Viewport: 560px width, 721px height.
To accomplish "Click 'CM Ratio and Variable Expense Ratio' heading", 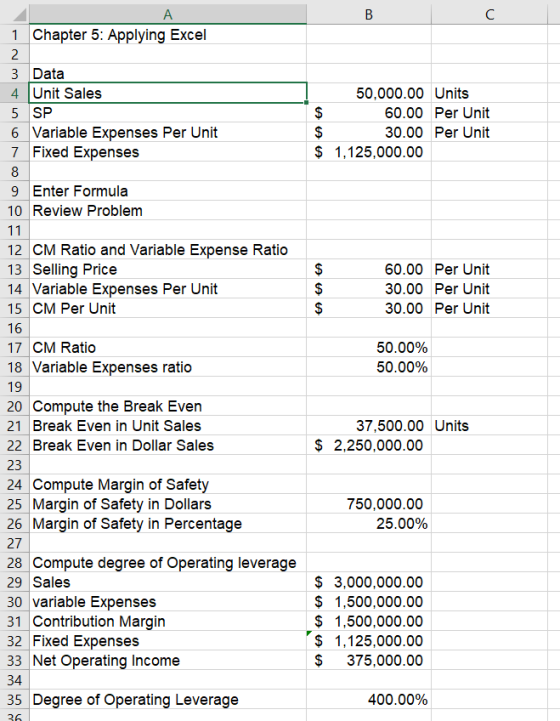I will tap(168, 250).
